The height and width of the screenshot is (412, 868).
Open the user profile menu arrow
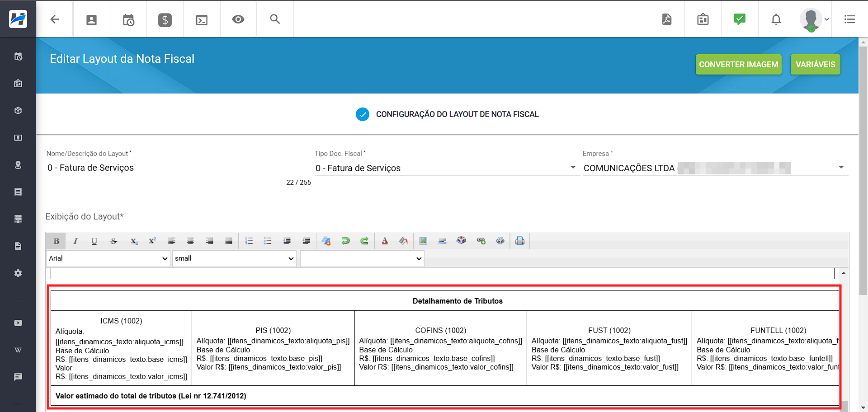point(827,19)
